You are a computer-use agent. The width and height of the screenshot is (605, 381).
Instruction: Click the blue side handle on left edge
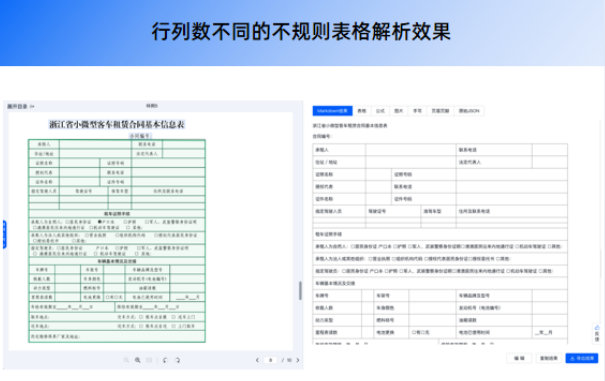pos(4,234)
